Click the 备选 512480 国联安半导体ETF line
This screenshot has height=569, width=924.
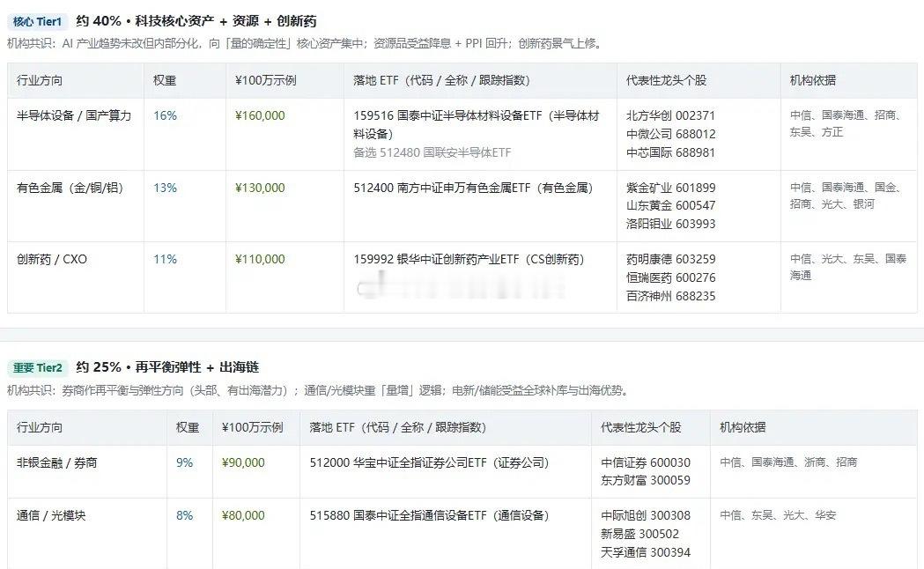(432, 152)
